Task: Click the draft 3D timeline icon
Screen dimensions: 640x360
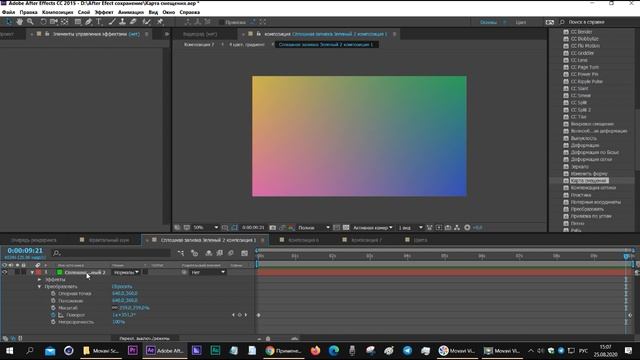Action: coord(194,253)
